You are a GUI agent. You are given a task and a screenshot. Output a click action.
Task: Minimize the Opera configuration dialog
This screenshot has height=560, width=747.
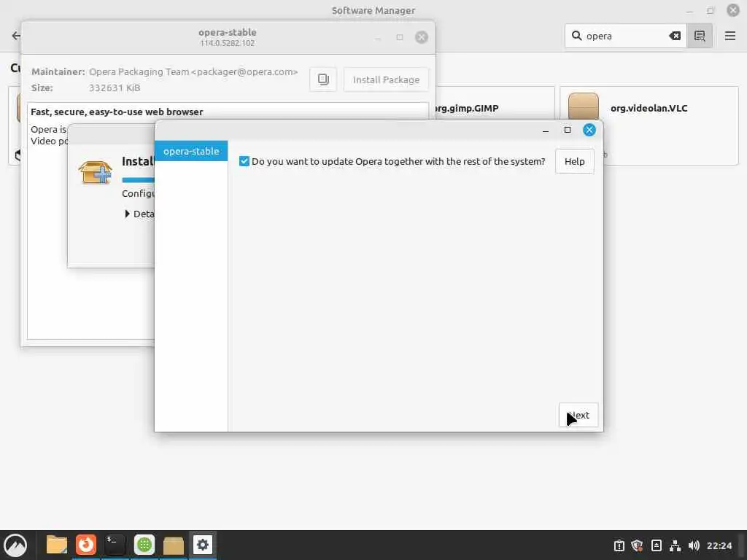pyautogui.click(x=546, y=130)
